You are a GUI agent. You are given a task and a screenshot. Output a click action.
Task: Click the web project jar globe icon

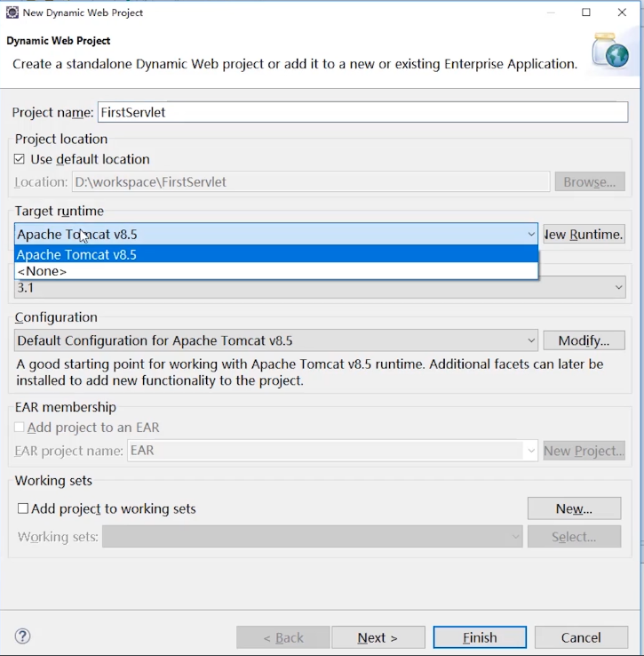(610, 51)
